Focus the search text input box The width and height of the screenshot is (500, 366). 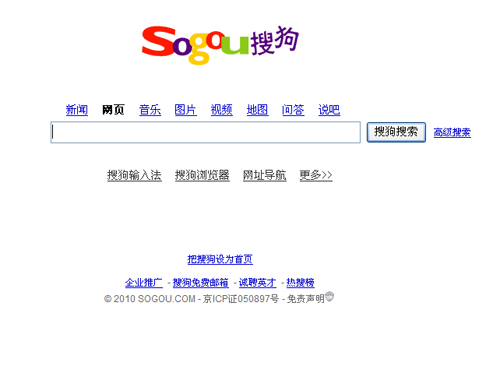(206, 132)
